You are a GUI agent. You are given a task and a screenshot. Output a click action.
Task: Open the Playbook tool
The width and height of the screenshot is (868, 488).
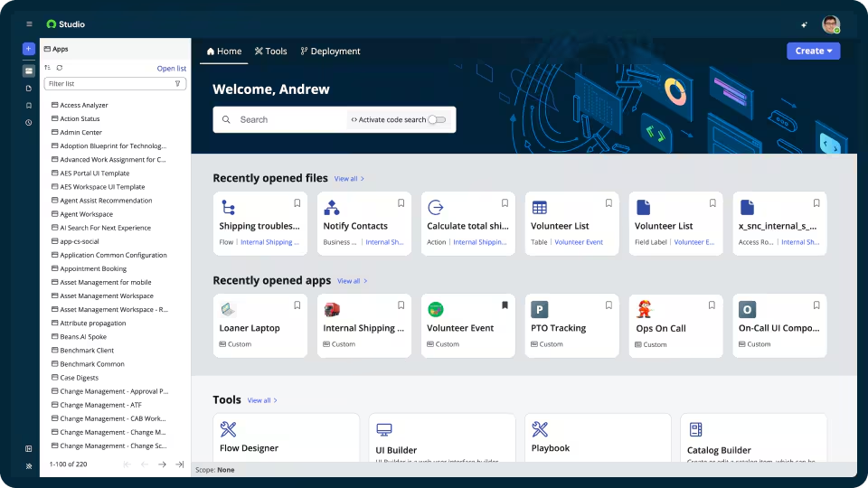pos(598,437)
